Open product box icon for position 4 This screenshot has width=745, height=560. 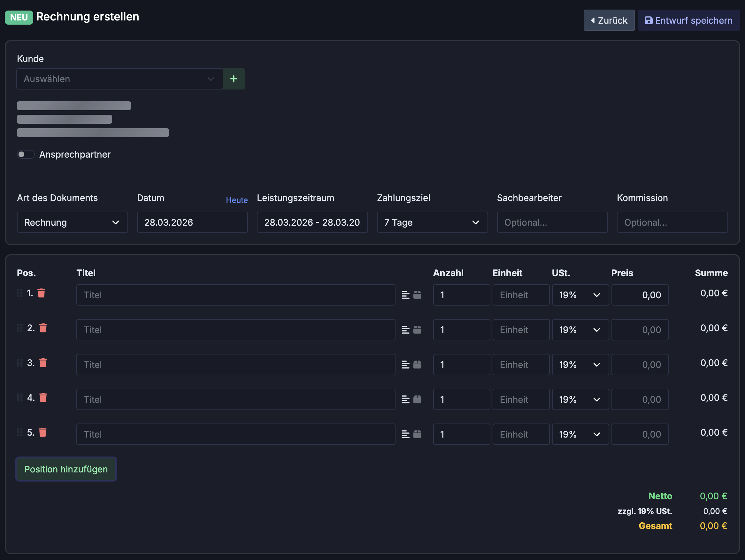point(417,400)
